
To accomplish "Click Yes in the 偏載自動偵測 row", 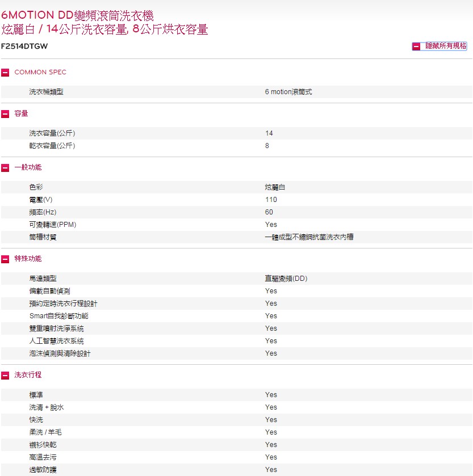I will (x=271, y=291).
